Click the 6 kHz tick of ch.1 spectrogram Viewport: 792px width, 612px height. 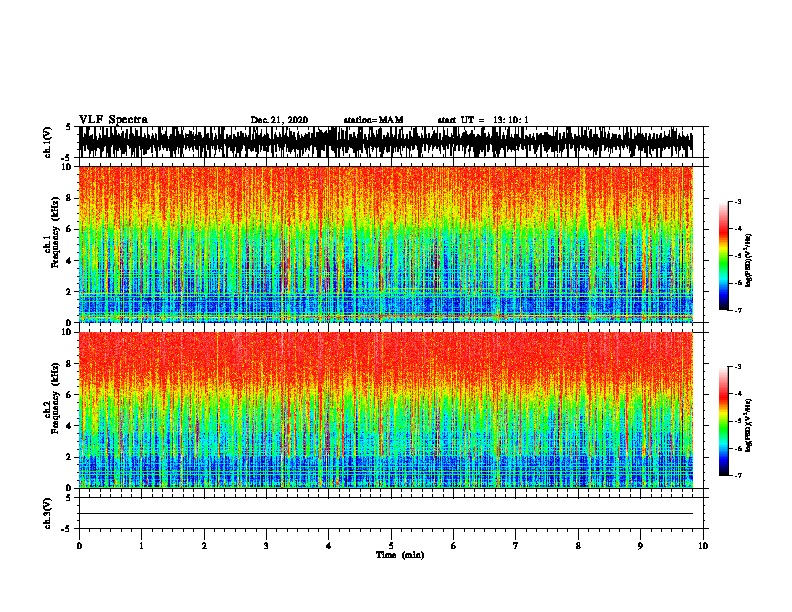tap(70, 229)
